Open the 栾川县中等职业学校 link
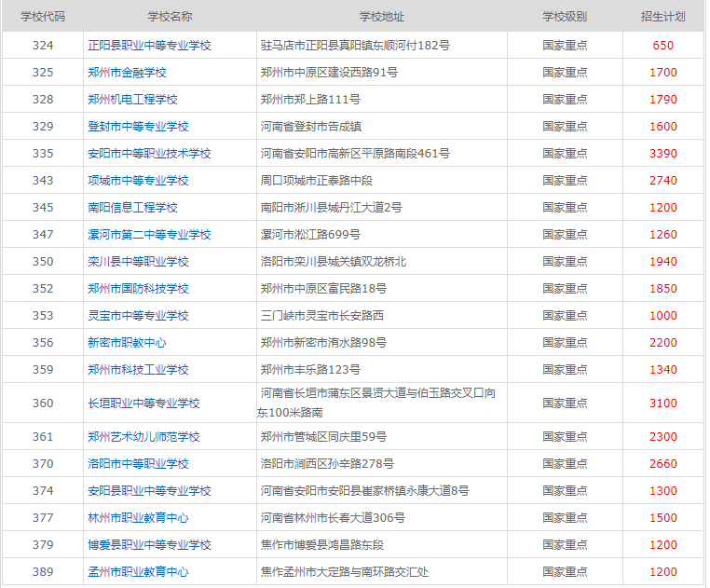The height and width of the screenshot is (588, 710). point(138,262)
